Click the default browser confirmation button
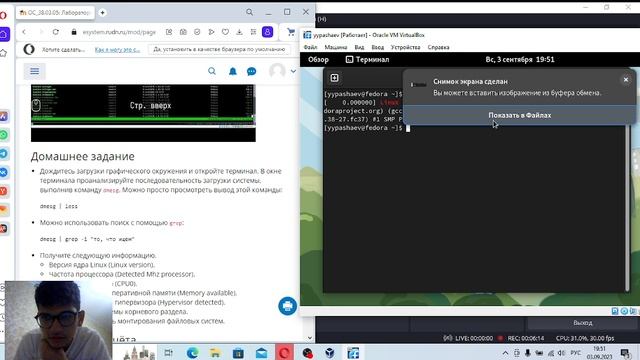 pos(219,49)
